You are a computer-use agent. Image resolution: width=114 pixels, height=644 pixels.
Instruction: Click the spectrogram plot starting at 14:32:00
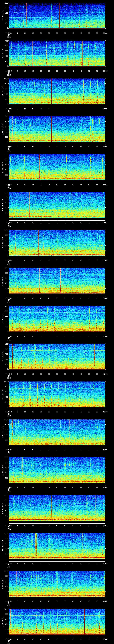point(57,54)
